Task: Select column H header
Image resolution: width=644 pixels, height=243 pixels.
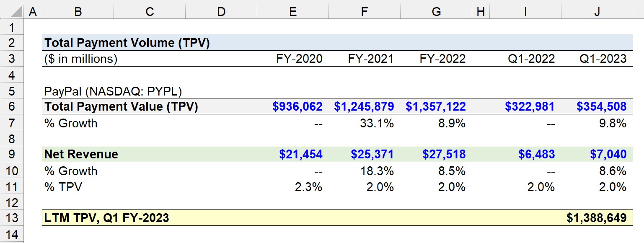Action: [481, 12]
